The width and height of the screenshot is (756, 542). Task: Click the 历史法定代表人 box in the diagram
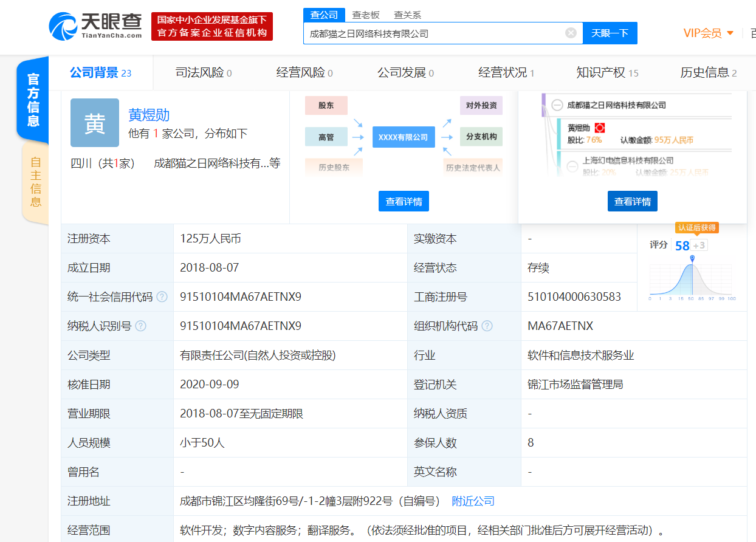coord(473,167)
